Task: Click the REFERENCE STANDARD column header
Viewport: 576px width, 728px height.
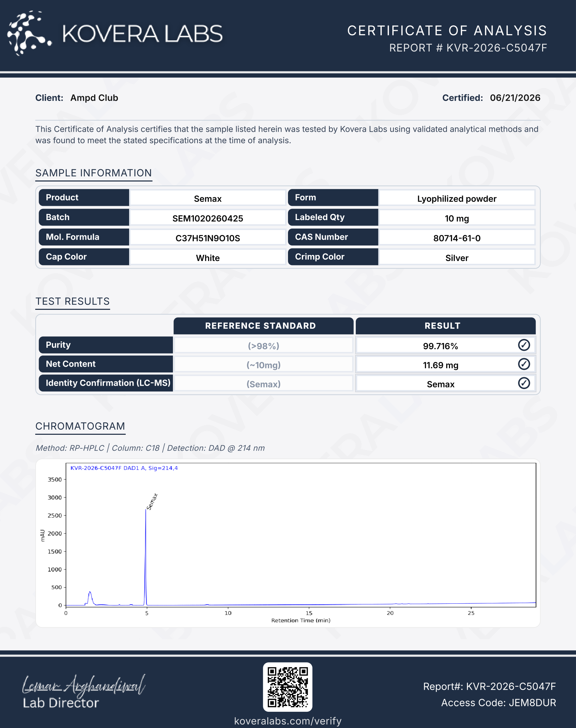Action: pos(264,326)
